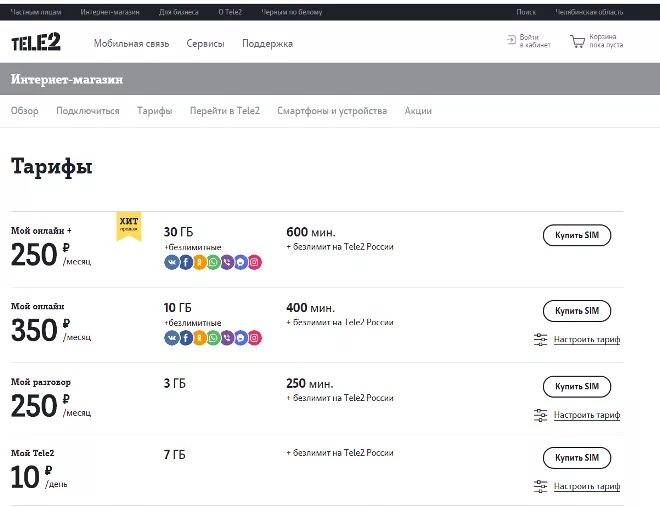Click the Viber icon in the 10 ГБ tariff
660x507 pixels.
(227, 338)
